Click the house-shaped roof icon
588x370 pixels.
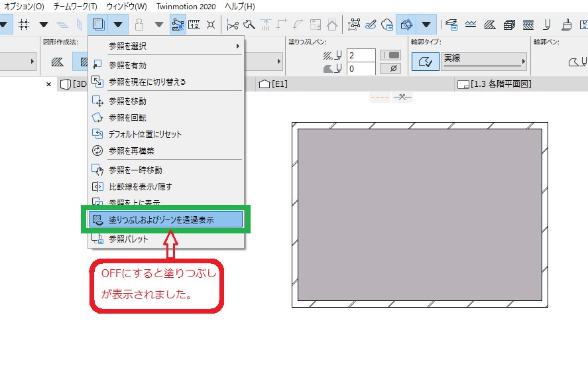[x=332, y=25]
